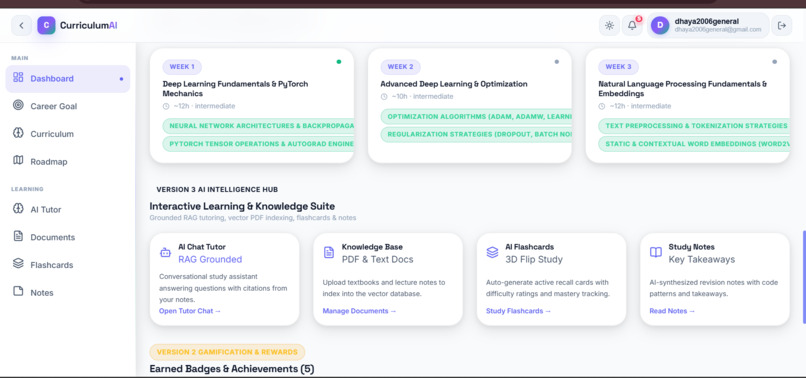Go to Career Goal in sidebar

[68, 106]
